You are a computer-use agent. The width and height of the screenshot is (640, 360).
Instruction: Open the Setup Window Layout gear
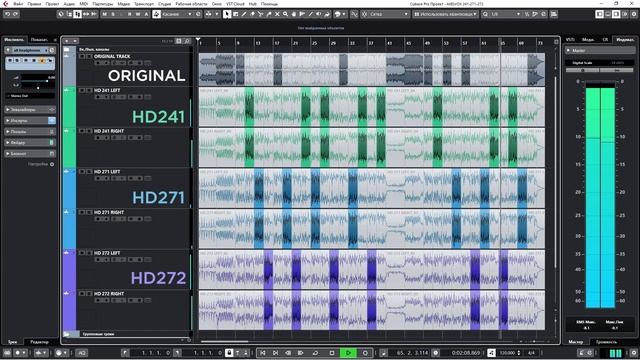pos(634,14)
